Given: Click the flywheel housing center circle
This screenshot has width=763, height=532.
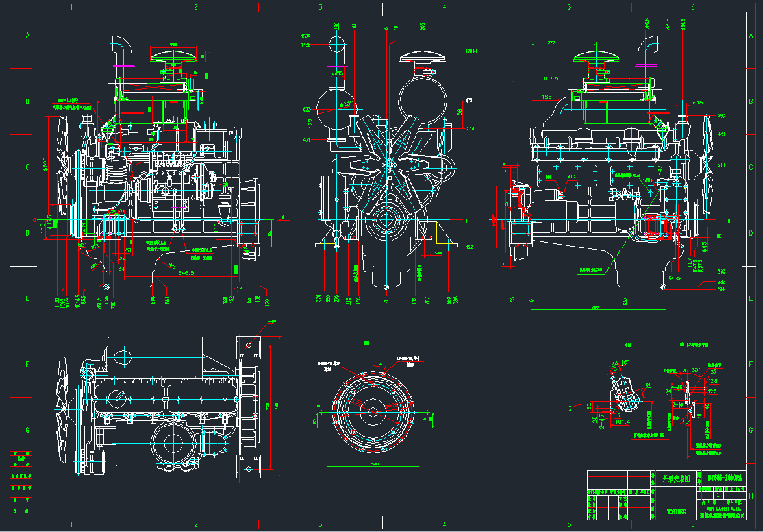Looking at the screenshot, I should [x=373, y=410].
